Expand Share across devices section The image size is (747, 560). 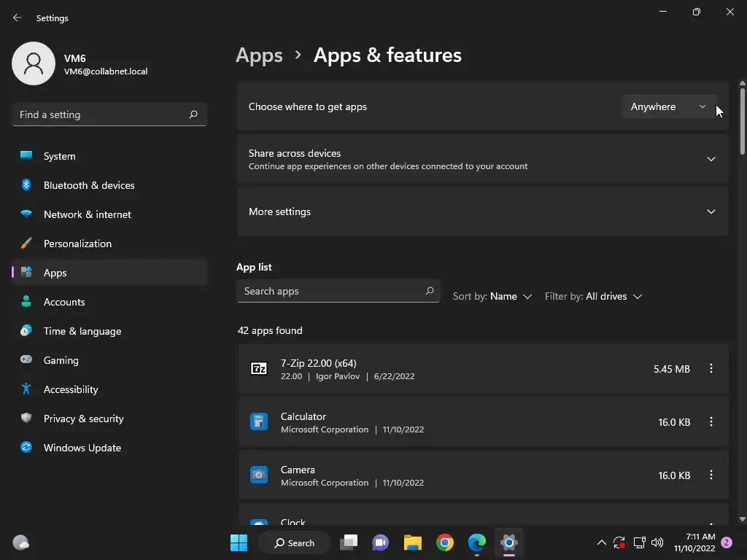point(483,159)
